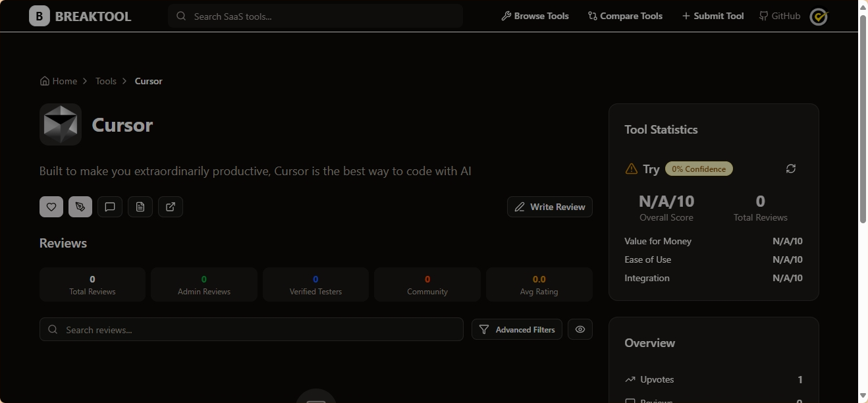This screenshot has height=403, width=868.
Task: Click the Ease of Use row label
Action: point(648,259)
